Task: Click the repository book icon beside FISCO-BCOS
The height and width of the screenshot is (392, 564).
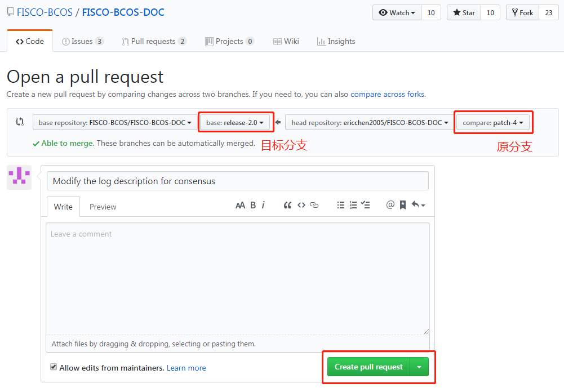Action: (x=10, y=12)
